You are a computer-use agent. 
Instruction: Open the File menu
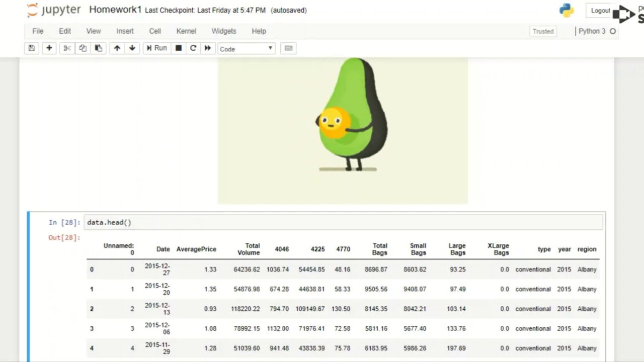38,31
